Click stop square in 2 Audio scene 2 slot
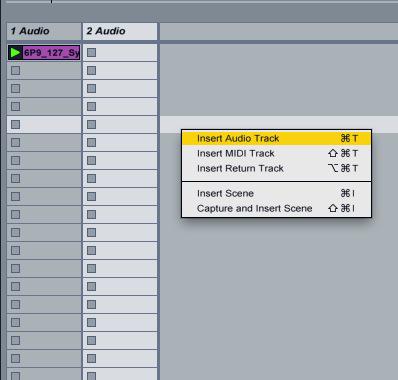This screenshot has width=398, height=380. click(91, 70)
